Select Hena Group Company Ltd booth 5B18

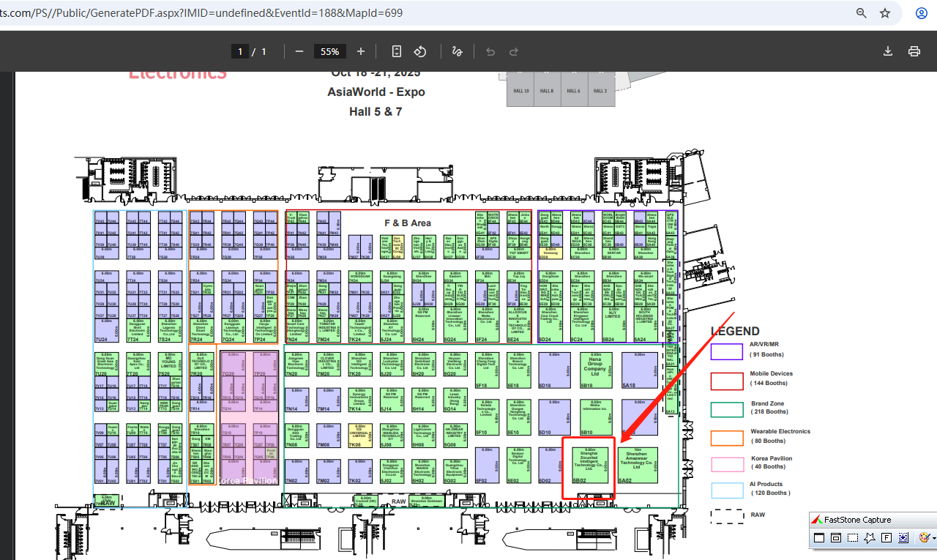click(596, 370)
